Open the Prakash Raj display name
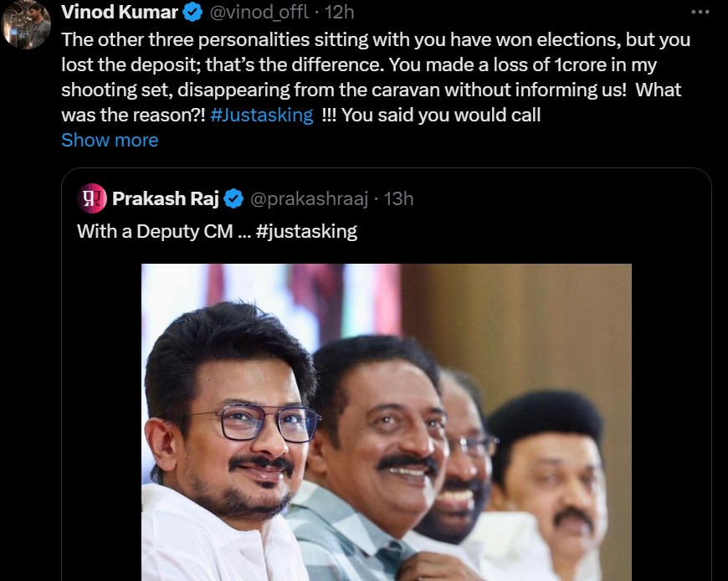728x581 pixels. click(x=166, y=198)
